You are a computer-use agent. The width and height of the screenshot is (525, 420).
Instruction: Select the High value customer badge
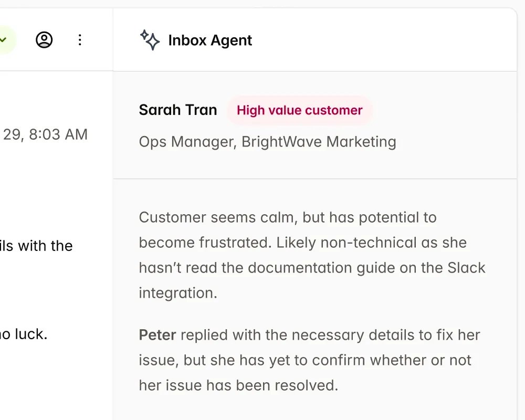point(299,110)
